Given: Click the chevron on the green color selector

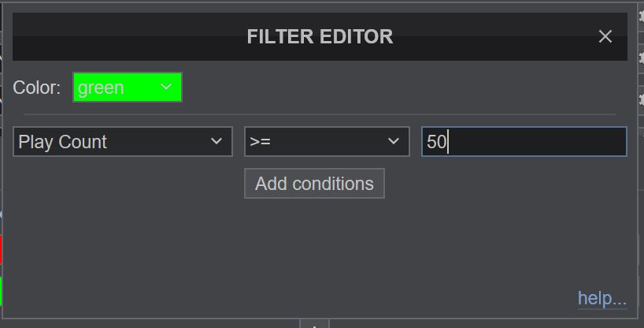Looking at the screenshot, I should 166,87.
